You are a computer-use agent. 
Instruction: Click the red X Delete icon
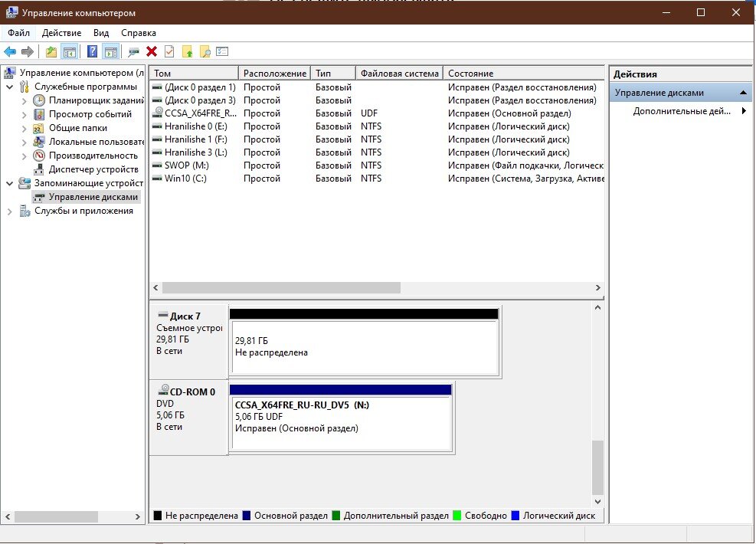[152, 51]
